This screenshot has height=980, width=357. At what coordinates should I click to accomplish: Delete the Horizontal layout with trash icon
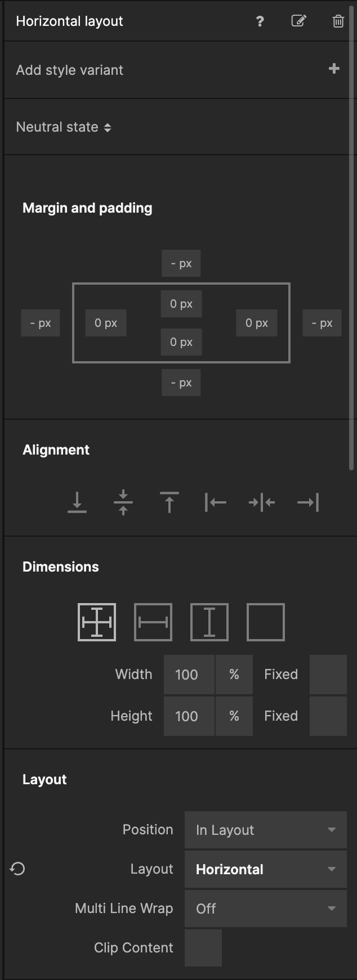click(x=338, y=21)
